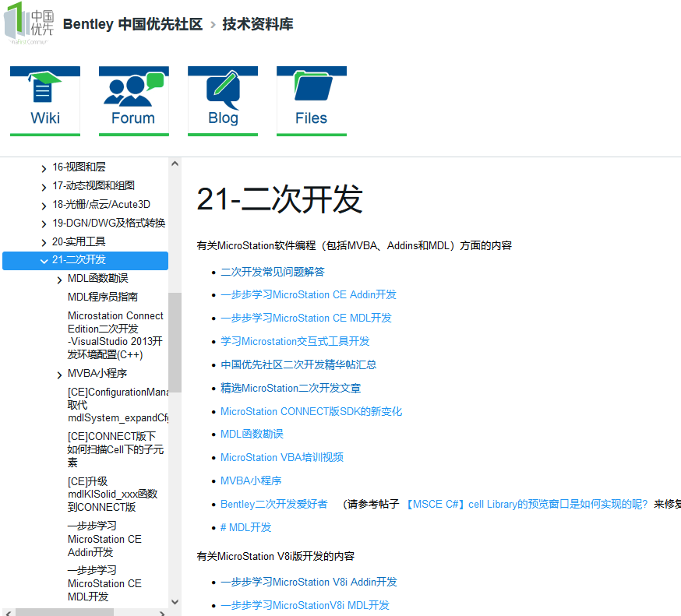The height and width of the screenshot is (616, 681).
Task: Click the 中国优先 community logo
Action: click(29, 23)
